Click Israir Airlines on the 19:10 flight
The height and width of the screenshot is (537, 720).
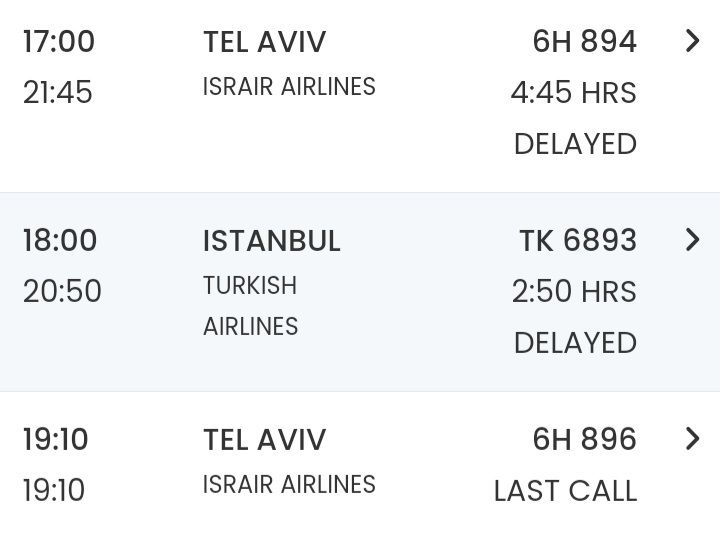(x=289, y=485)
